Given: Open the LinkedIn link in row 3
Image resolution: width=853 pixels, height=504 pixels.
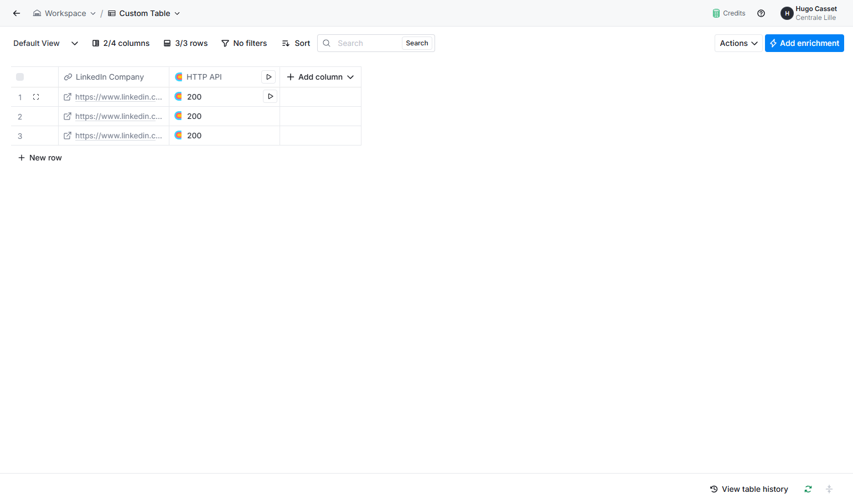Looking at the screenshot, I should (118, 136).
